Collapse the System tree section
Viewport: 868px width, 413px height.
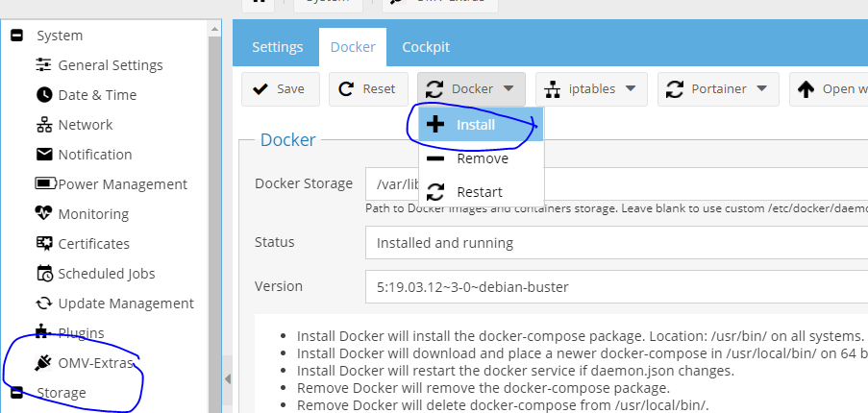(16, 36)
